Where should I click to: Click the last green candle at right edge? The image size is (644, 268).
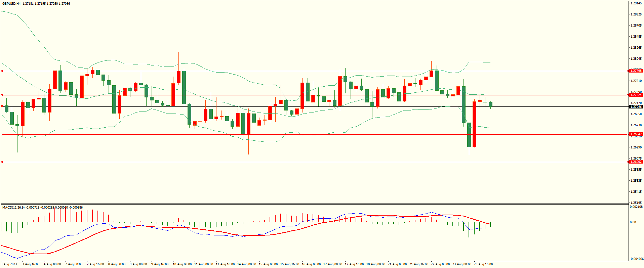(491, 104)
